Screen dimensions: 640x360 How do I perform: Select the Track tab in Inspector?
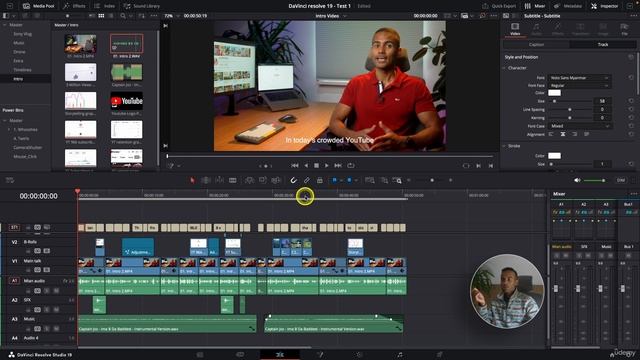point(603,44)
